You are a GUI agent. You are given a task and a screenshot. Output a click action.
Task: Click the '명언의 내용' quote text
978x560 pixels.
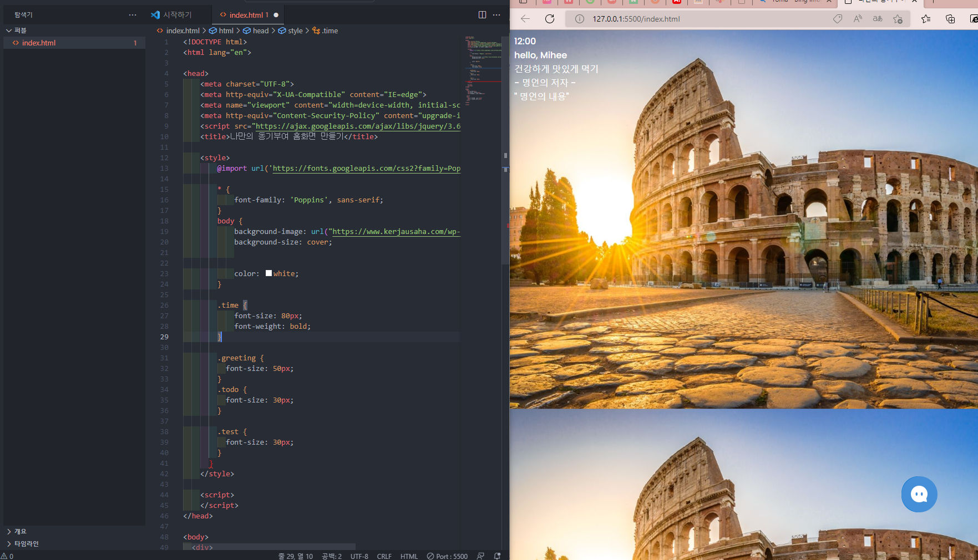pyautogui.click(x=542, y=96)
